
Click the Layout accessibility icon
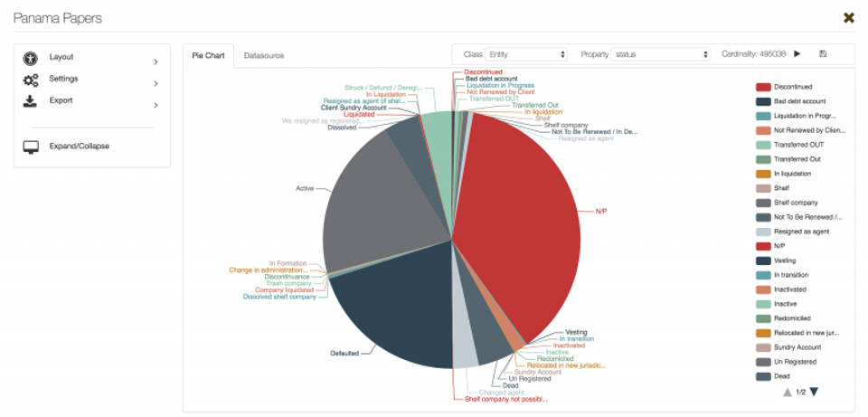[30, 58]
